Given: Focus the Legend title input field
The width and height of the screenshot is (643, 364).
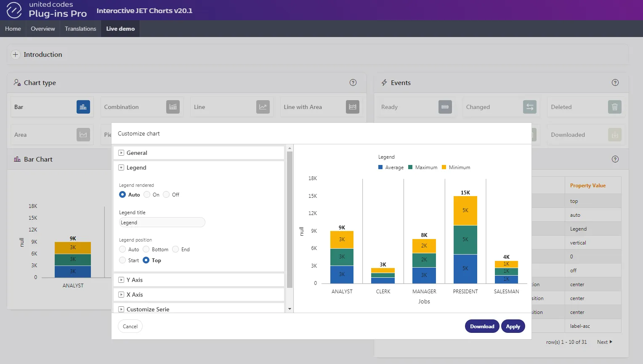Looking at the screenshot, I should click(162, 222).
